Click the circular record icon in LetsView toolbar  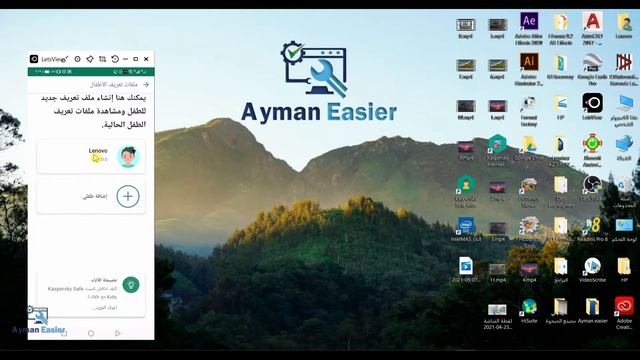click(x=78, y=59)
